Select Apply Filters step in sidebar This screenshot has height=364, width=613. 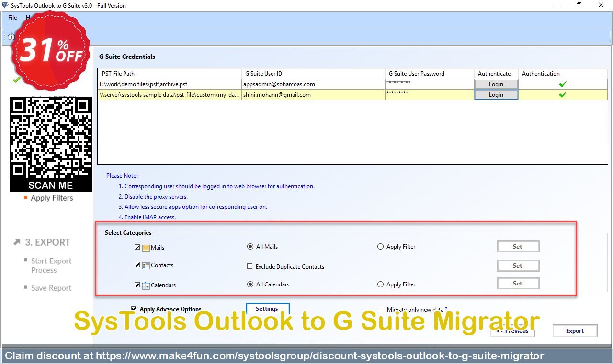pos(52,198)
